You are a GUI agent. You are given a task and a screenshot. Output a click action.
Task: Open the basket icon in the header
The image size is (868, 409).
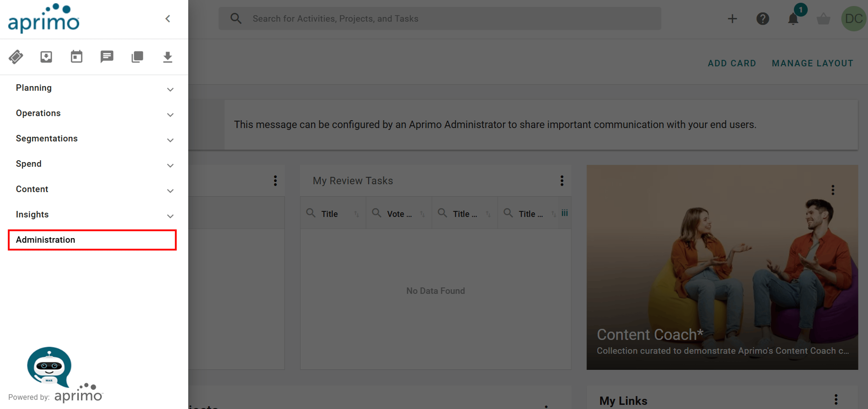(823, 19)
